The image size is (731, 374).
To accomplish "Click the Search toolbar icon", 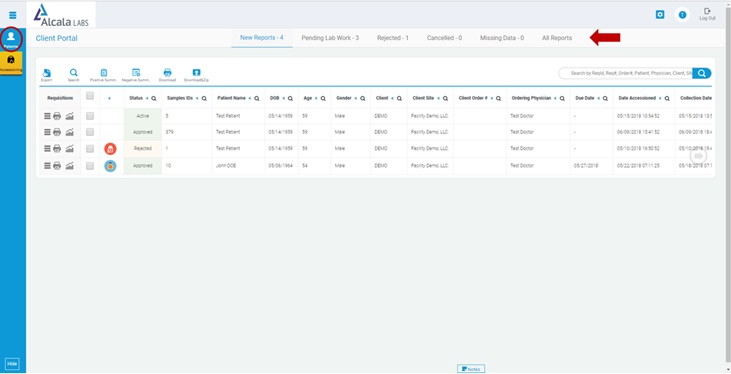I will 73,75.
